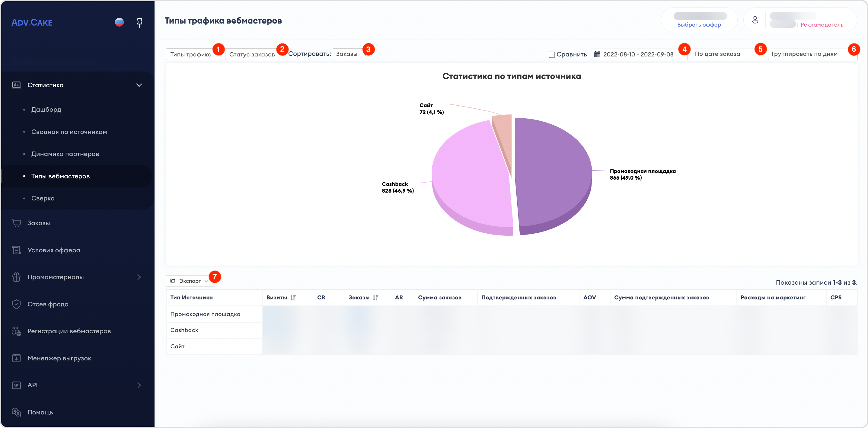Open the По дате заказа dropdown
This screenshot has height=428, width=868.
727,54
